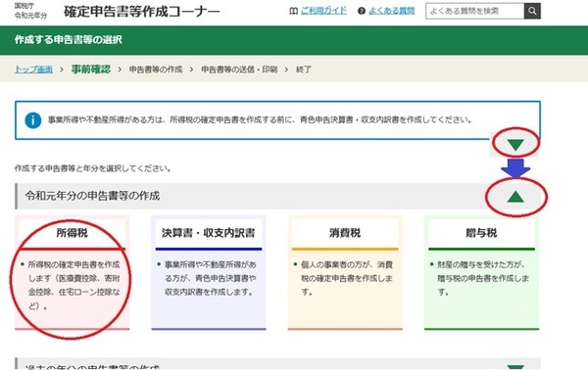
Task: Choose the 決算書・収支内訳書 card
Action: 209,272
